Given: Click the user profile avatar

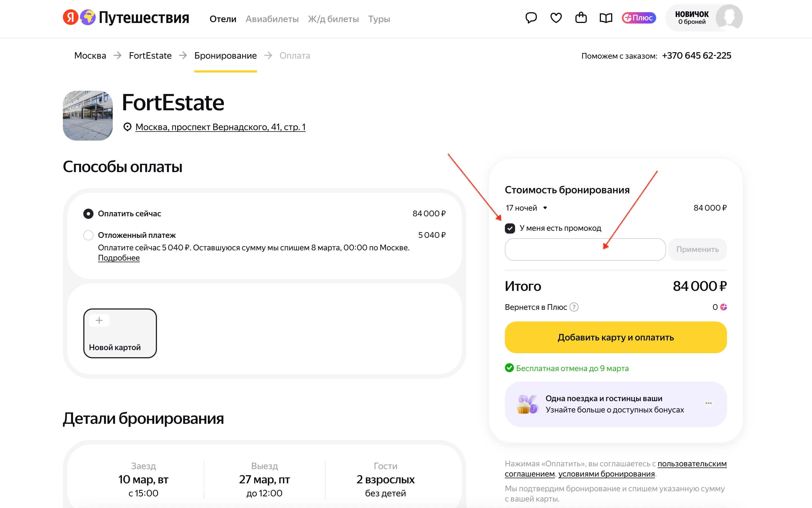Looking at the screenshot, I should tap(729, 18).
